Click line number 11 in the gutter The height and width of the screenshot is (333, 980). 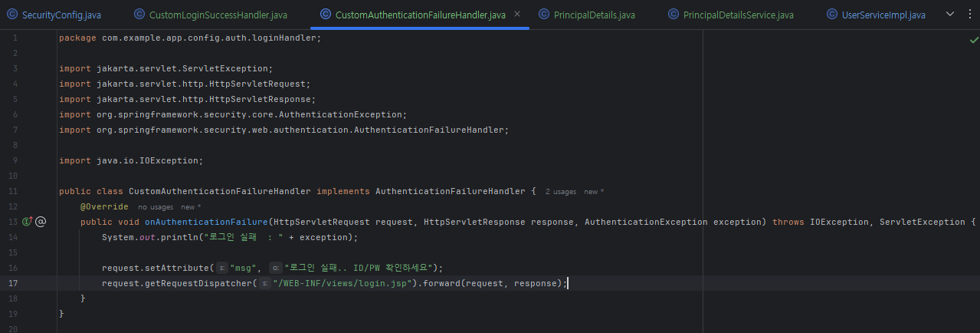[11, 191]
